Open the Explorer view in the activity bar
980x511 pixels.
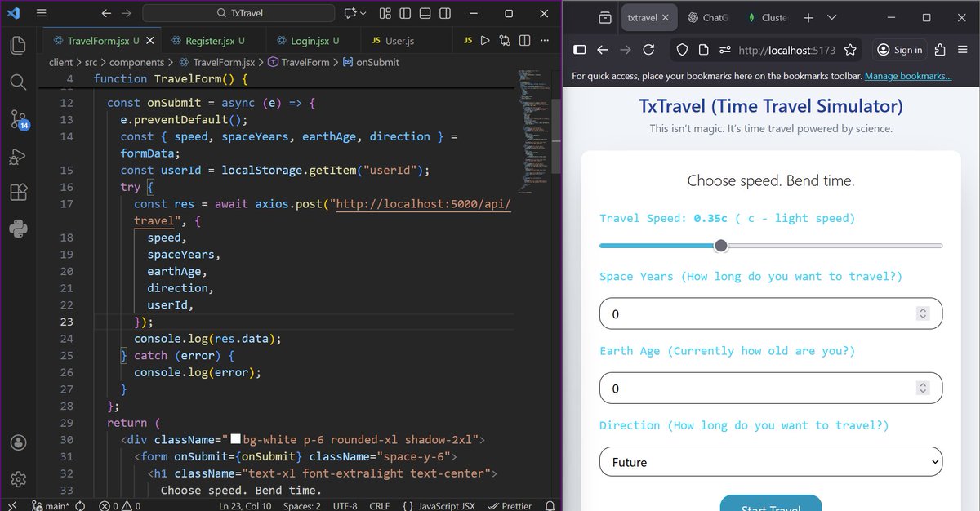click(x=19, y=44)
